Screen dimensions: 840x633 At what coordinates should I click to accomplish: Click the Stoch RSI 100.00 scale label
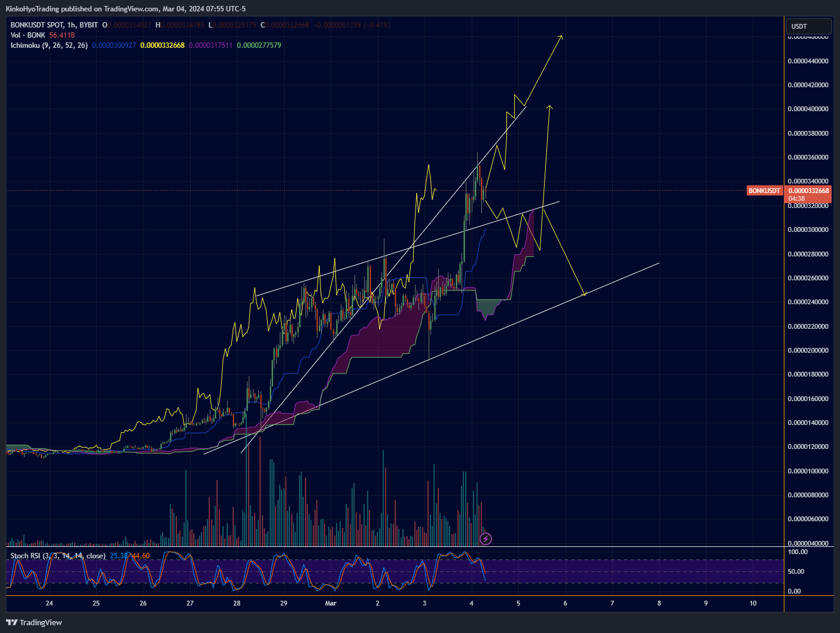798,552
